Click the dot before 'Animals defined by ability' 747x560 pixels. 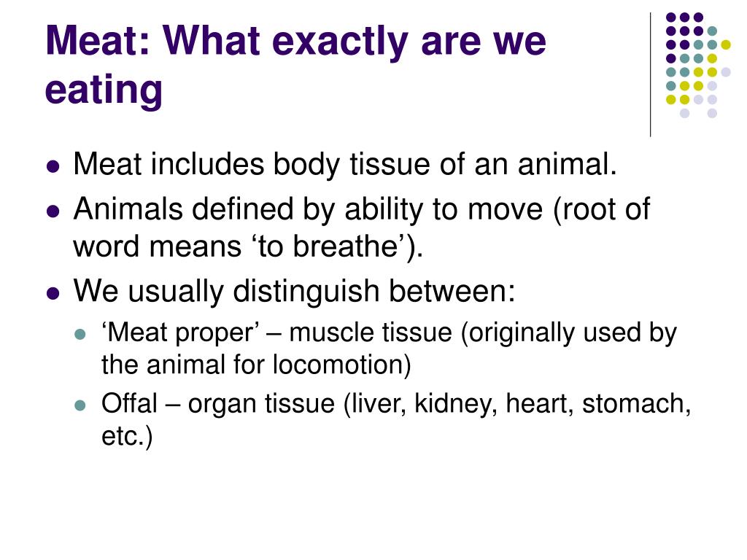pos(53,211)
